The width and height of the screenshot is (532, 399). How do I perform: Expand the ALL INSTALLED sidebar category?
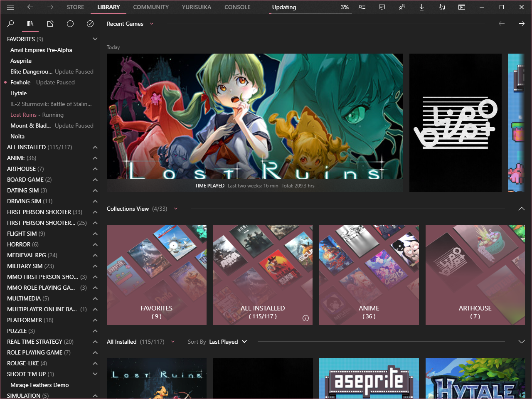tap(95, 147)
